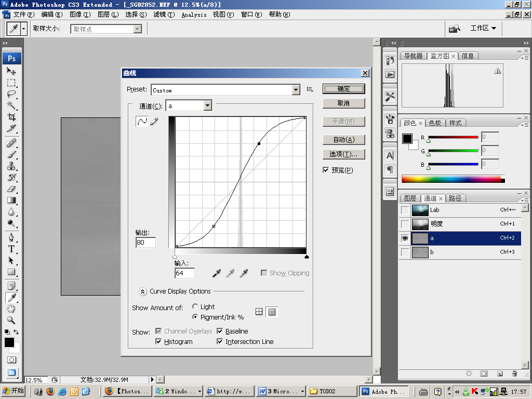532x399 pixels.
Task: Uncheck the Baseline checkbox
Action: [x=220, y=331]
